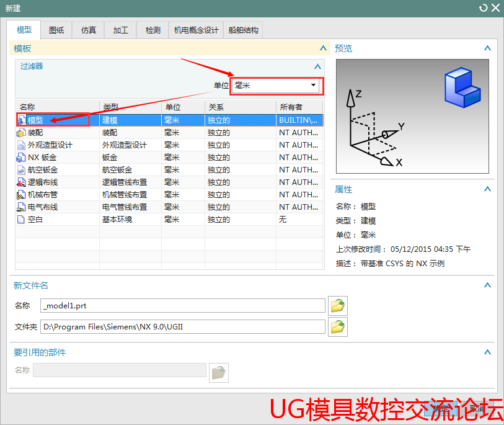Switch to the 模型 tab

pyautogui.click(x=24, y=30)
